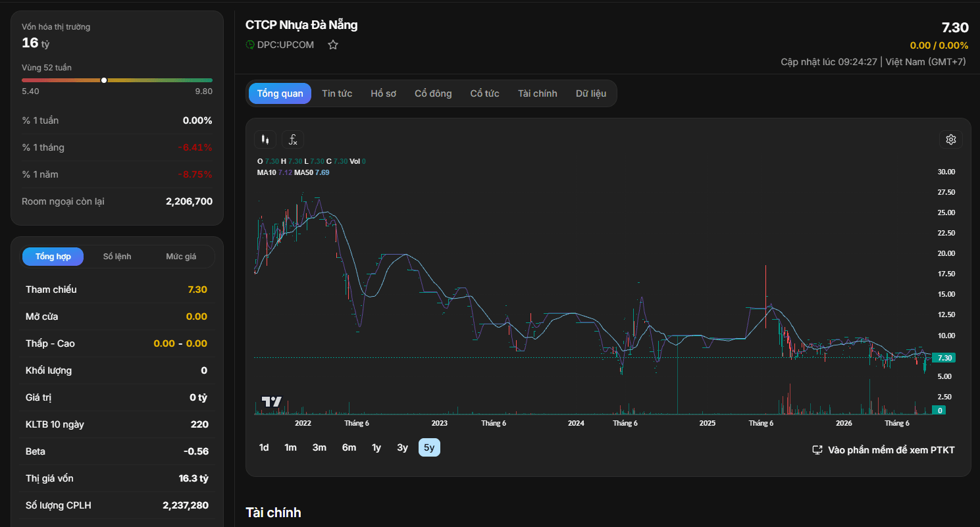Set chart range to 1d
This screenshot has height=527, width=980.
coord(264,447)
